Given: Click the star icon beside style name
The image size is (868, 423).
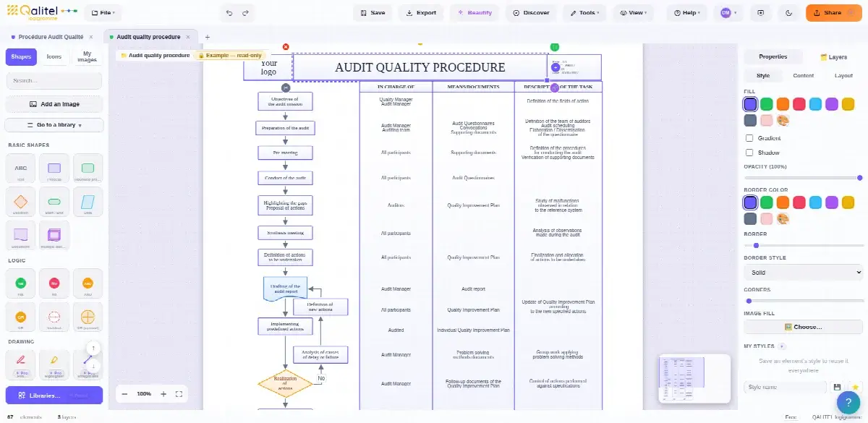Looking at the screenshot, I should [855, 388].
